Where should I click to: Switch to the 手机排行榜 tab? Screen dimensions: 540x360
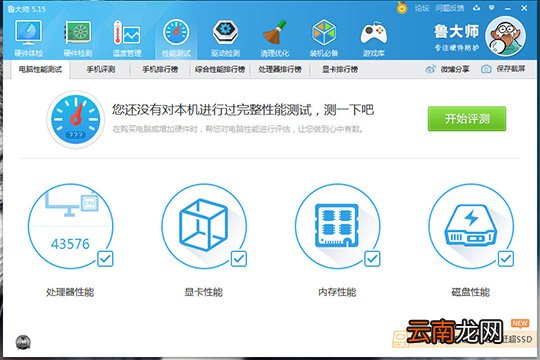pyautogui.click(x=160, y=70)
